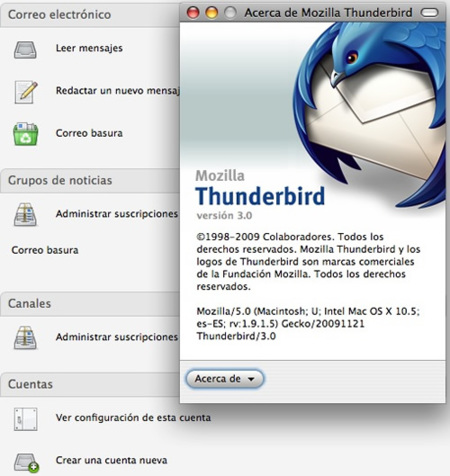The width and height of the screenshot is (450, 476).
Task: Click the Correo electrónico section header
Action: [x=90, y=14]
